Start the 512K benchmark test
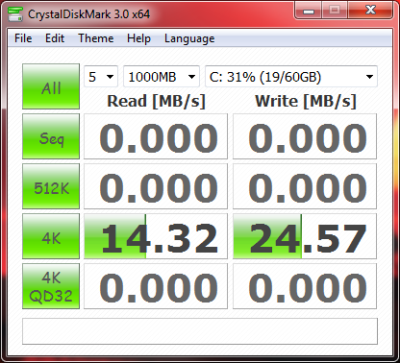 coord(51,186)
